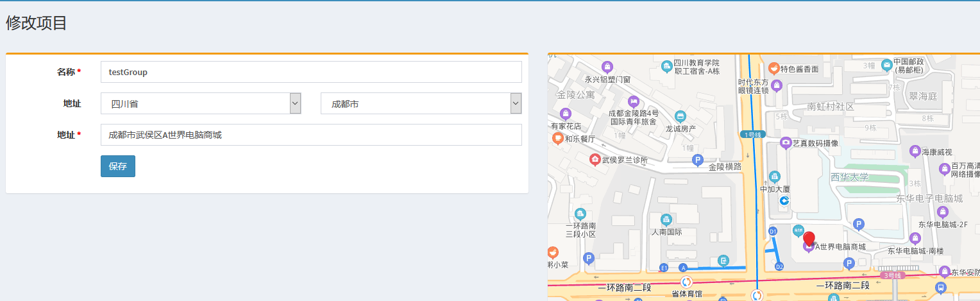
Task: Click the 保存 save button
Action: coord(118,166)
